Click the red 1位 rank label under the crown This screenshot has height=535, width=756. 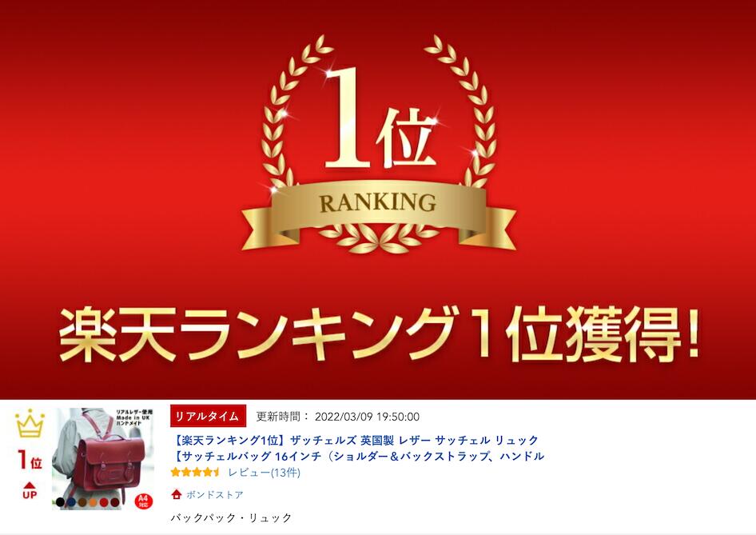pos(30,460)
